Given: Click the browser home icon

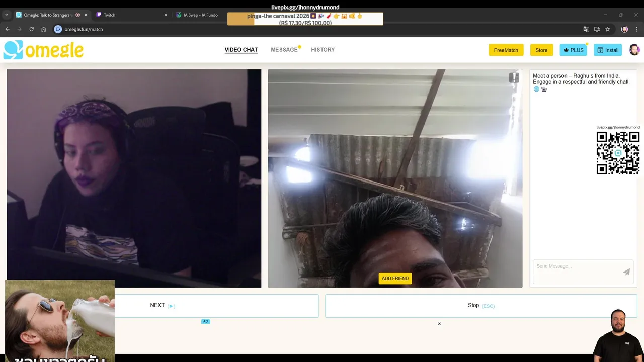Looking at the screenshot, I should click(x=43, y=29).
